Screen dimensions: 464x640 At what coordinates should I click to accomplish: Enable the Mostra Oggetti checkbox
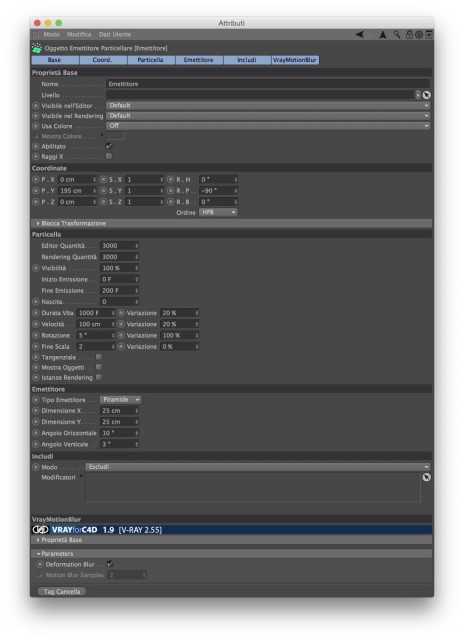(x=99, y=367)
